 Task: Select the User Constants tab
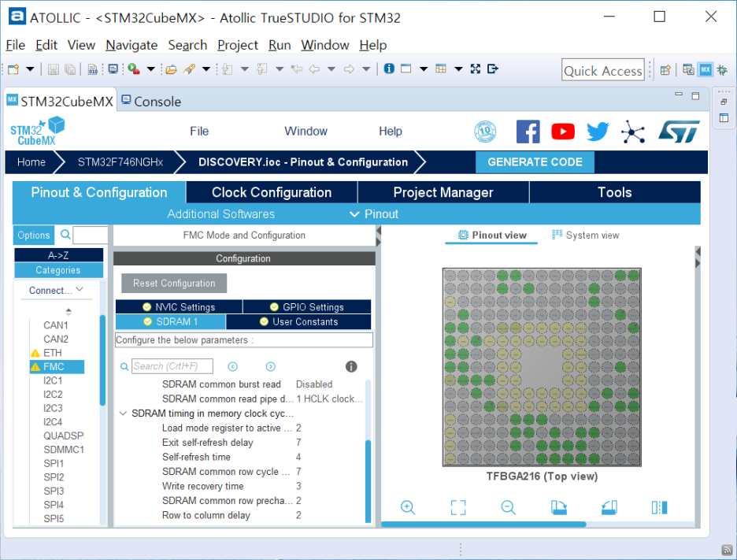tap(299, 321)
